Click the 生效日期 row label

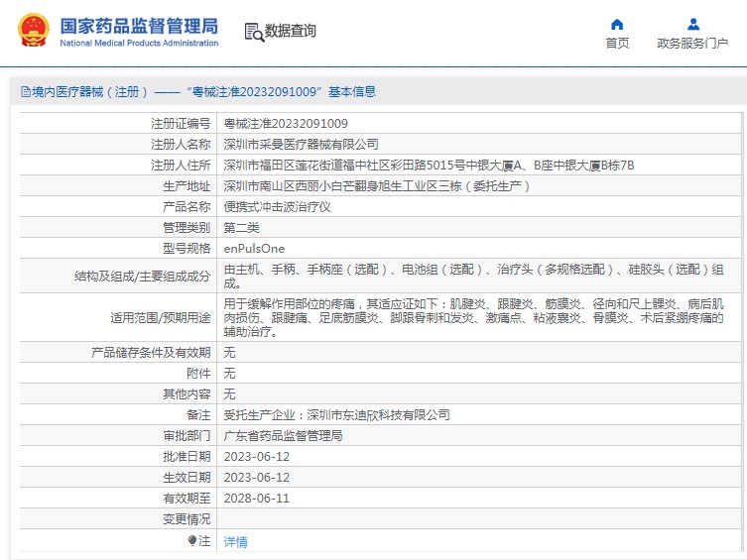point(187,478)
